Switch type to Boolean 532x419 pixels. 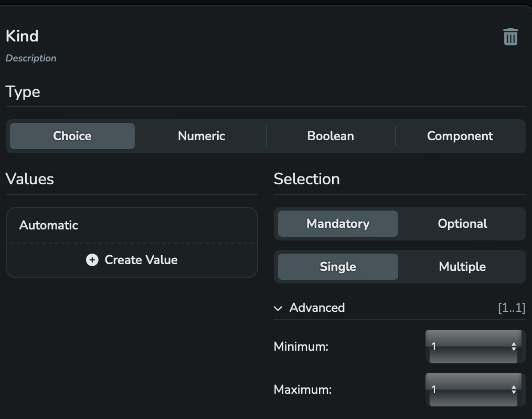331,136
